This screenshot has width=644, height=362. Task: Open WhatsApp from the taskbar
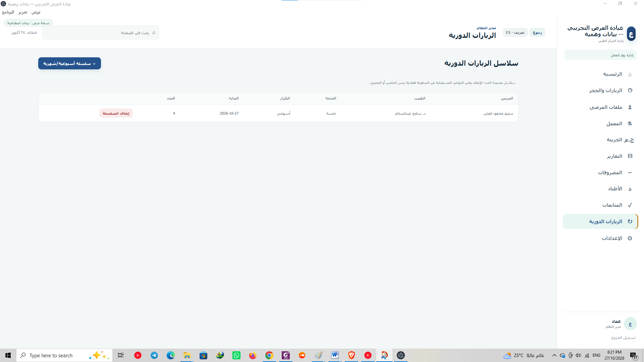coord(236,355)
